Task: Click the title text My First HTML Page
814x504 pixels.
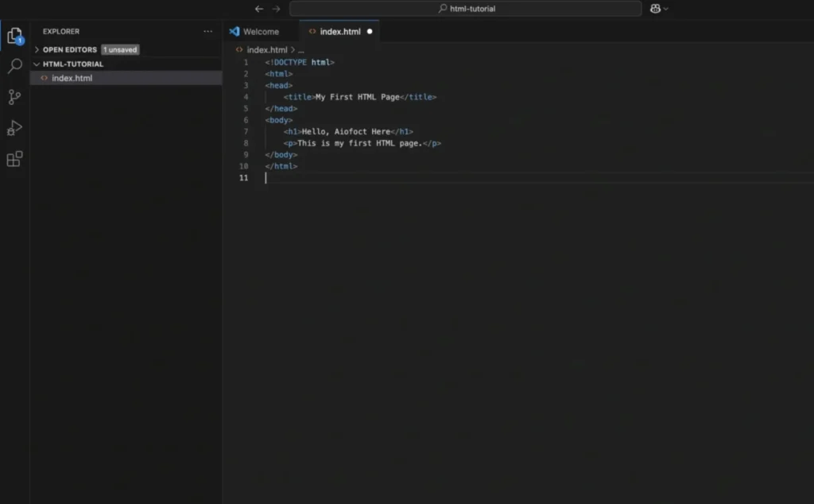Action: coord(358,97)
